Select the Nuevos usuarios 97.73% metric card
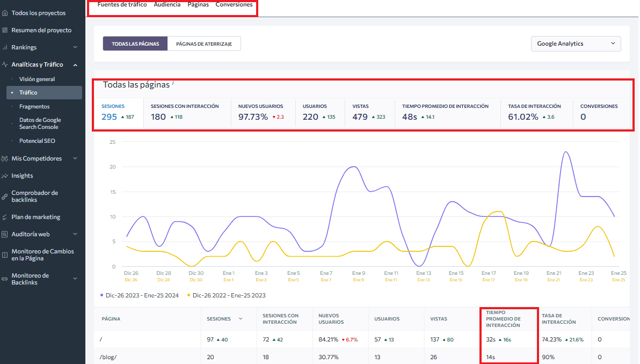Viewport: 640px width, 364px height. (x=263, y=113)
